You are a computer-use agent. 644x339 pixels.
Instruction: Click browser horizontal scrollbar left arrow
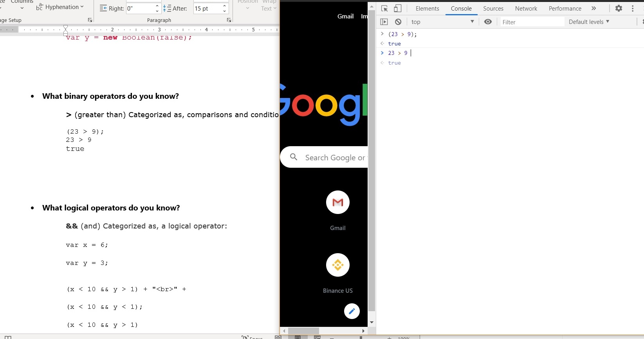pyautogui.click(x=284, y=331)
